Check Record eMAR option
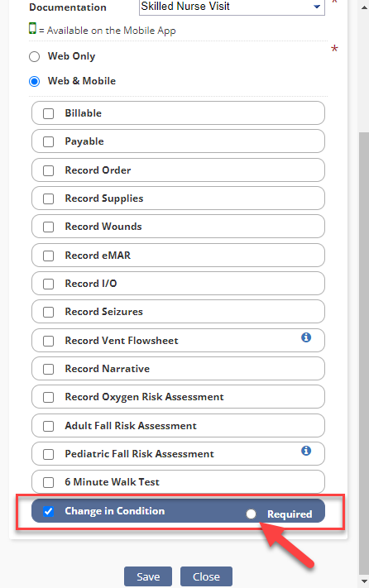The width and height of the screenshot is (369, 588). tap(48, 256)
